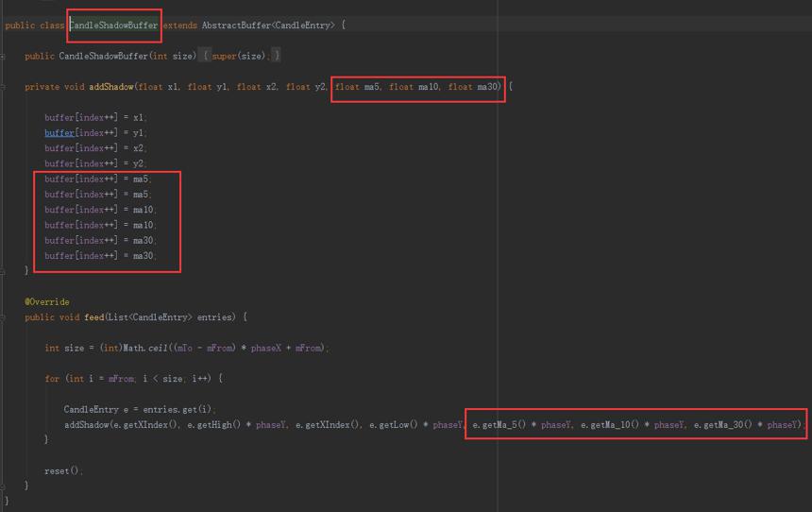Click the @Override annotation
812x512 pixels.
point(47,302)
